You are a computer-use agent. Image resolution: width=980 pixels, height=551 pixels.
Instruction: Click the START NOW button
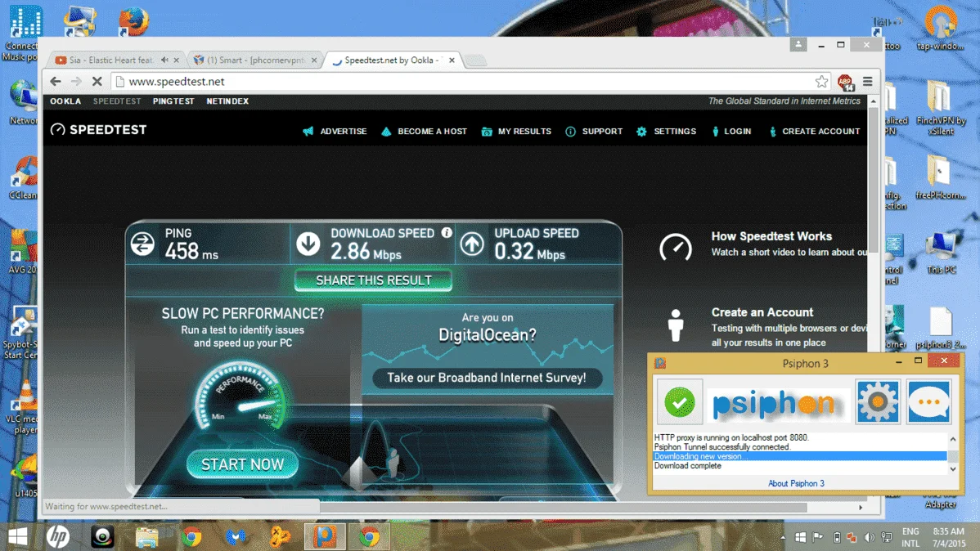coord(242,464)
